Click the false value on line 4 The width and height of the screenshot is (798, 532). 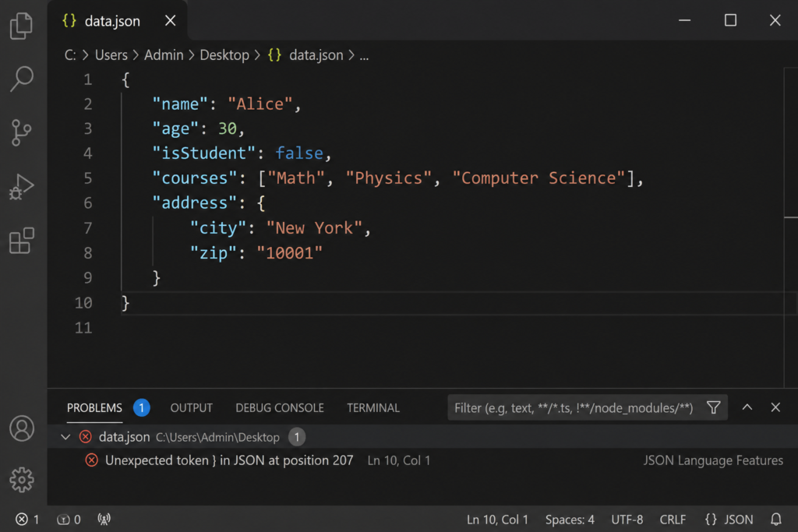coord(299,153)
